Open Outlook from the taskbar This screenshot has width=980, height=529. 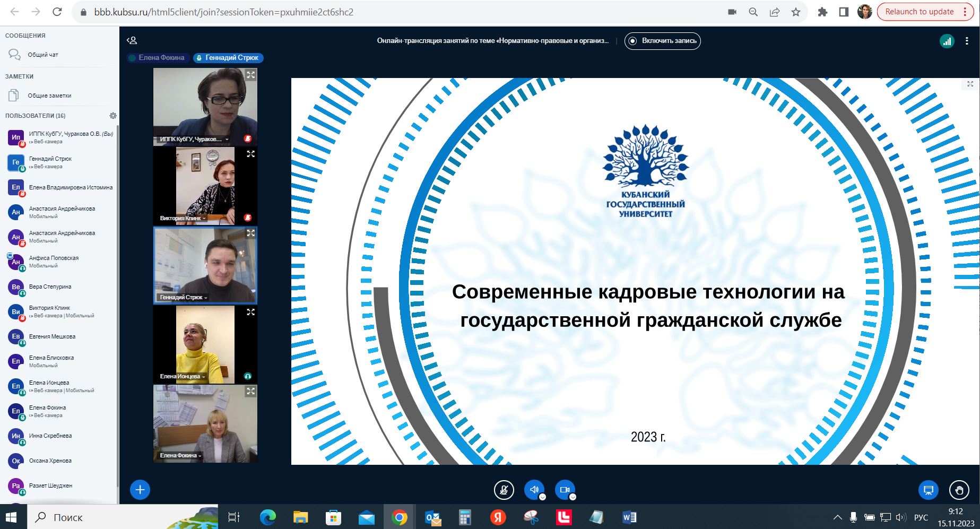[433, 517]
